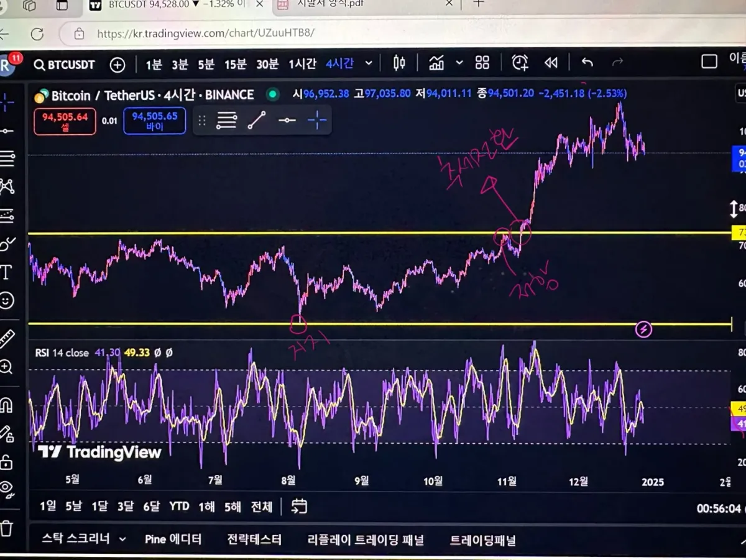
Task: Switch to the Pine 에디터 tab
Action: click(x=173, y=539)
